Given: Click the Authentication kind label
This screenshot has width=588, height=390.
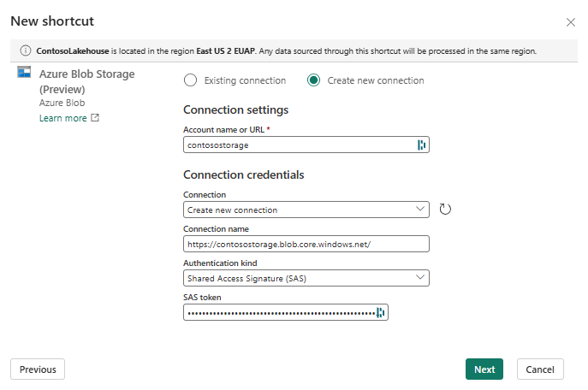Looking at the screenshot, I should point(220,263).
